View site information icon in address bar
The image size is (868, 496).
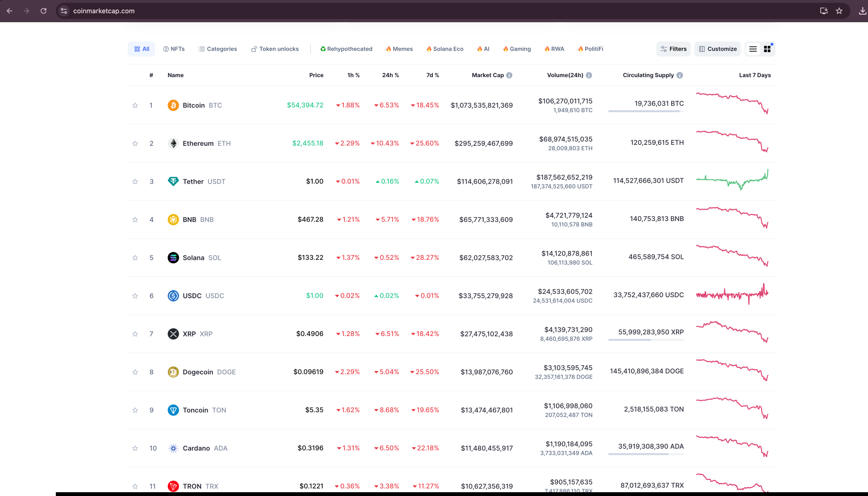pyautogui.click(x=64, y=10)
